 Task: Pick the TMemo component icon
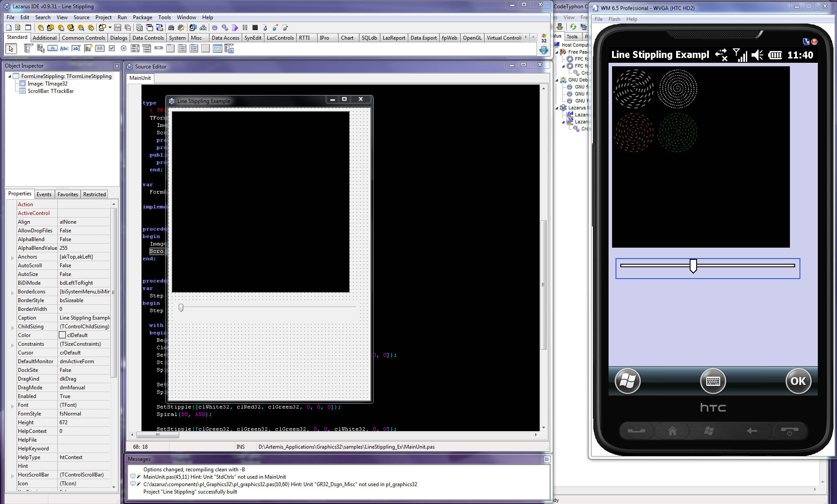tap(88, 48)
